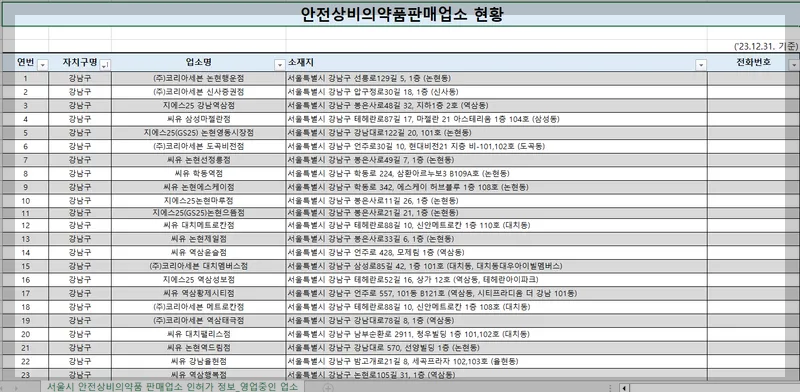The height and width of the screenshot is (392, 800).
Task: Select cell (주)코리아세븐 도곡비전점
Action: (x=198, y=146)
